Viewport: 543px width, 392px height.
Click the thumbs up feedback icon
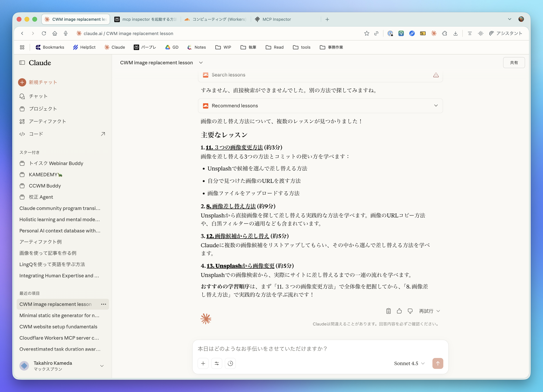pos(399,311)
